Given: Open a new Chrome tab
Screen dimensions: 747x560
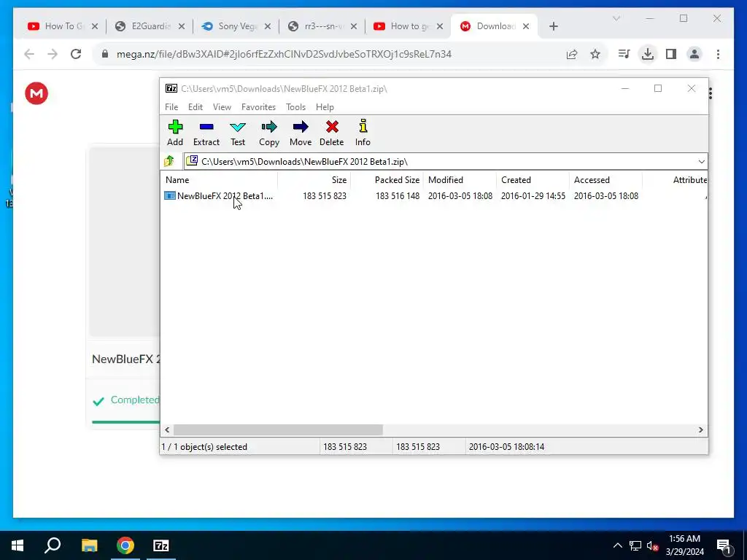Looking at the screenshot, I should coord(553,26).
